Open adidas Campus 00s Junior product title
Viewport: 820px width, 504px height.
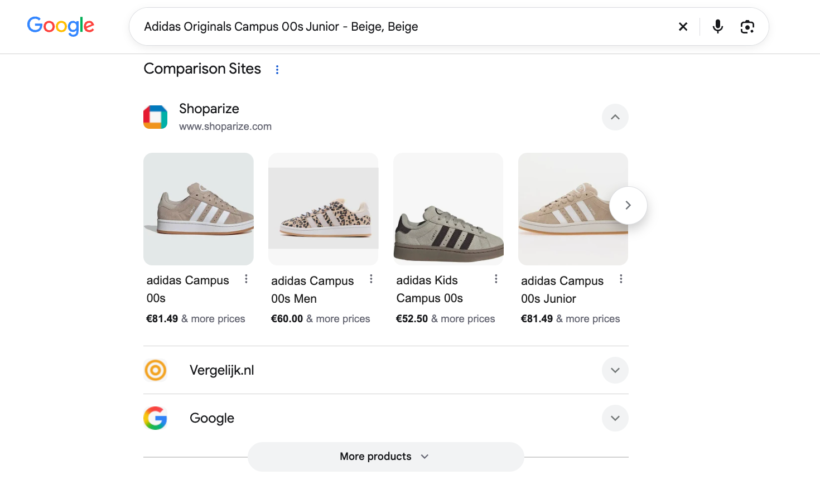[562, 289]
